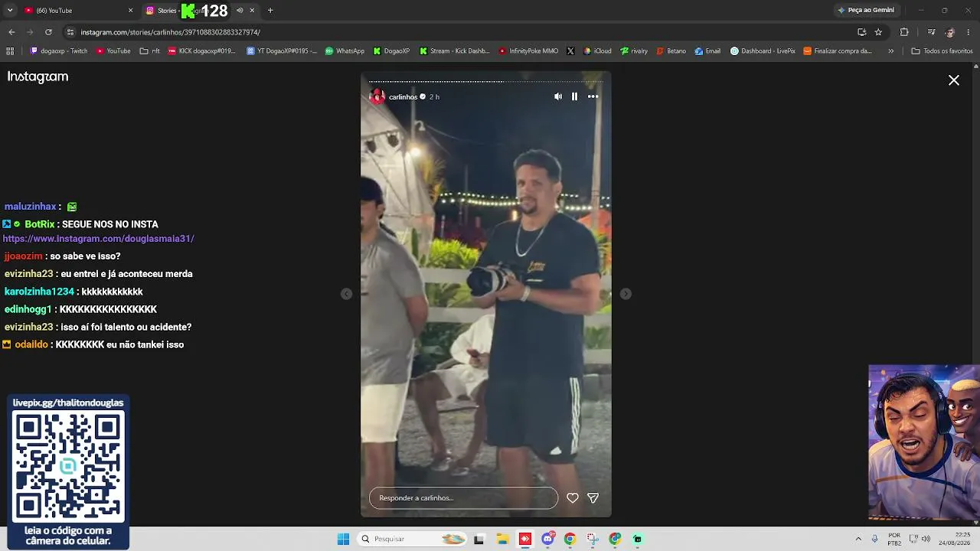980x551 pixels.
Task: Click the story progress bar
Action: tap(486, 81)
